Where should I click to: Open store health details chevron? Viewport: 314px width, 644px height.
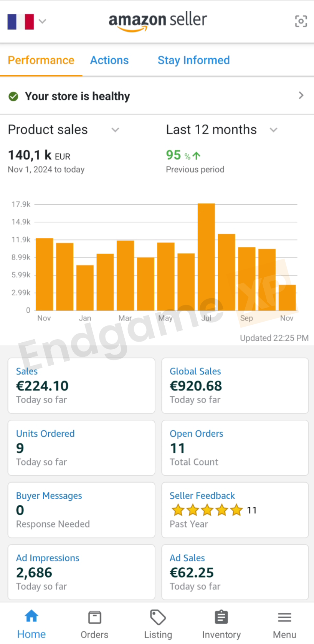pos(301,95)
